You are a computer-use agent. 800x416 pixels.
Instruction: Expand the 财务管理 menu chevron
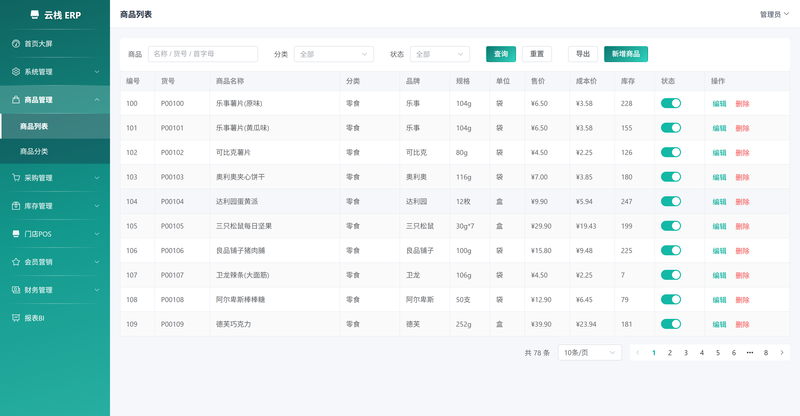(97, 290)
